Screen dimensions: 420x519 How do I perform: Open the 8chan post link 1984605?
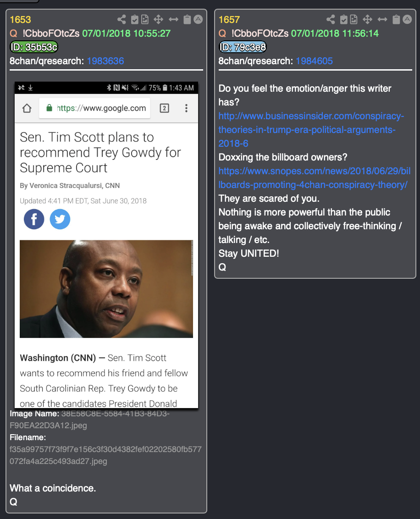tap(314, 61)
